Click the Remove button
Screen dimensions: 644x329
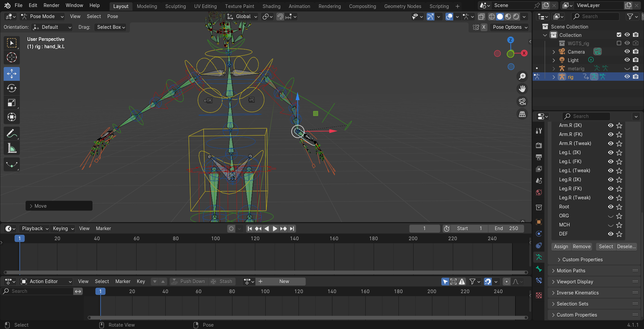point(581,247)
